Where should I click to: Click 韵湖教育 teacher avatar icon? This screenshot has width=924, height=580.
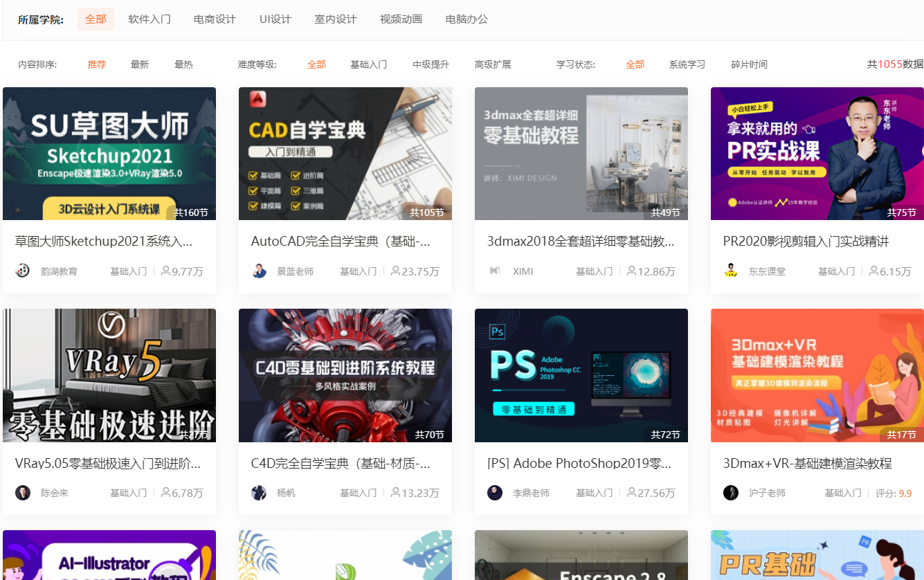pos(23,271)
